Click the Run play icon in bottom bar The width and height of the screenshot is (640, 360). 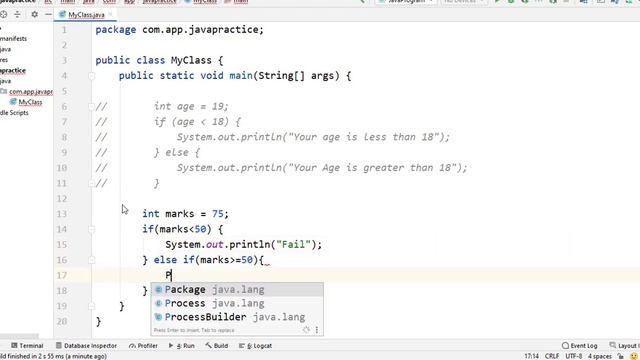pyautogui.click(x=171, y=346)
